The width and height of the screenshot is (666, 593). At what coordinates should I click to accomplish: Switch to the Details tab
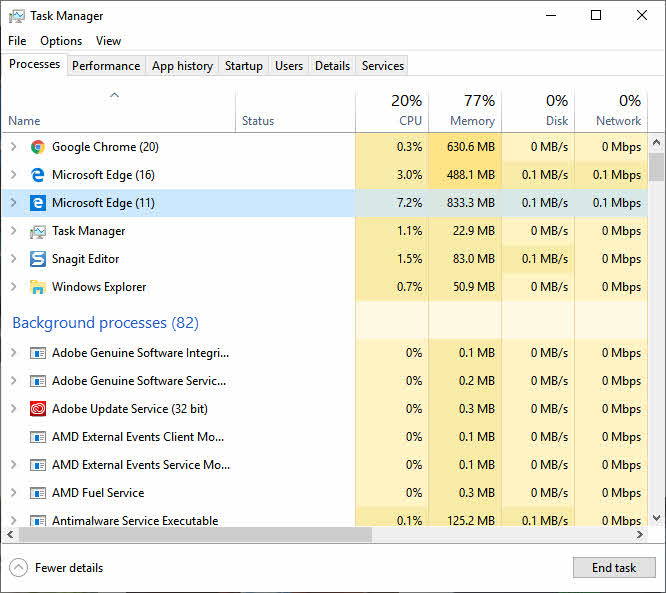point(332,66)
